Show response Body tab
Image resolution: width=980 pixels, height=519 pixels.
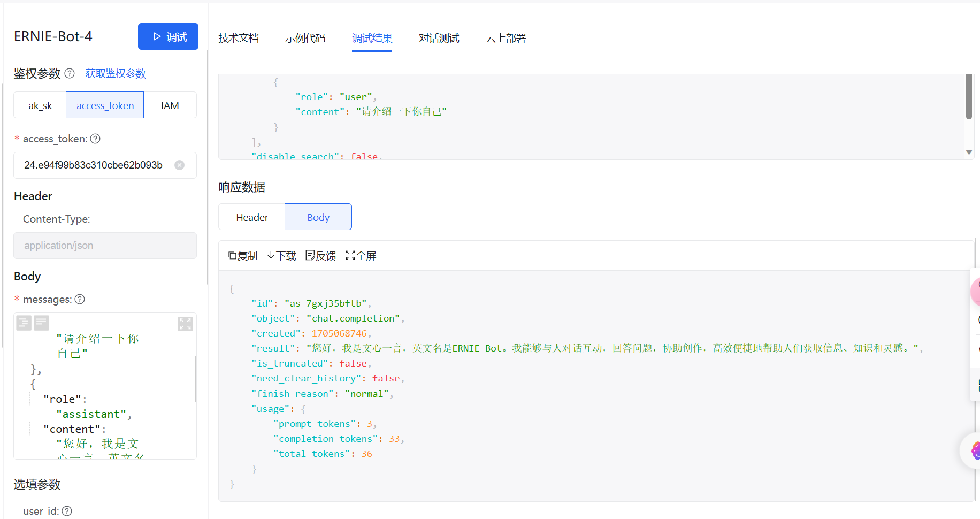[318, 217]
